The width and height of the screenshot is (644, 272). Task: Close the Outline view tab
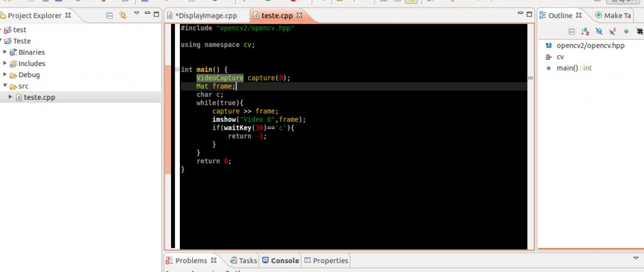pos(579,15)
